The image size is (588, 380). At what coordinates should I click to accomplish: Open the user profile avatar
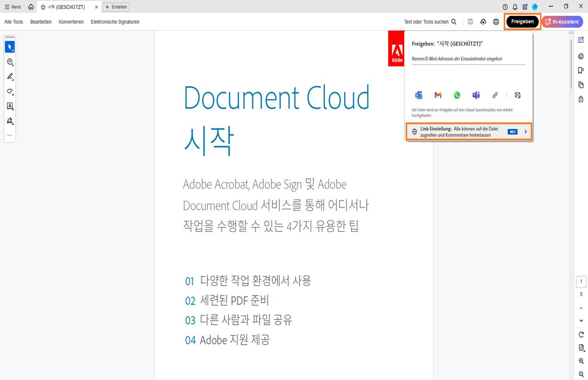click(x=535, y=7)
